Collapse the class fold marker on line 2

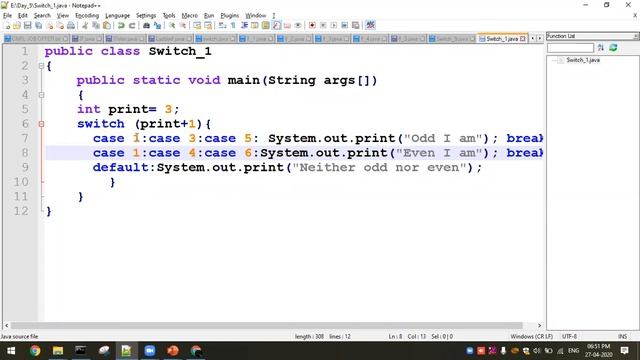coord(41,66)
